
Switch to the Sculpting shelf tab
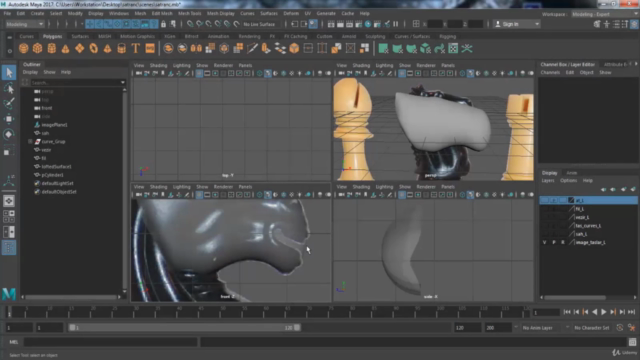tap(375, 36)
